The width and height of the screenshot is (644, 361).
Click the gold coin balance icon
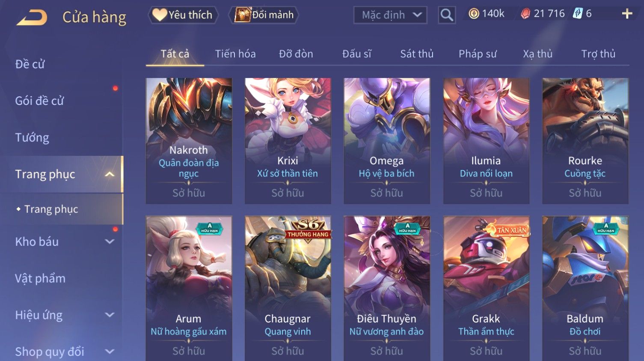click(x=474, y=14)
